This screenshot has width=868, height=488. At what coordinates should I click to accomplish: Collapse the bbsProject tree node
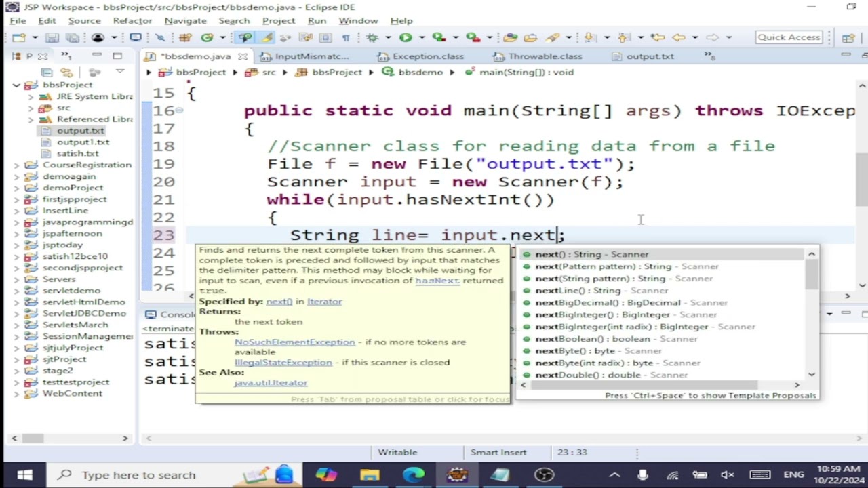pyautogui.click(x=17, y=85)
